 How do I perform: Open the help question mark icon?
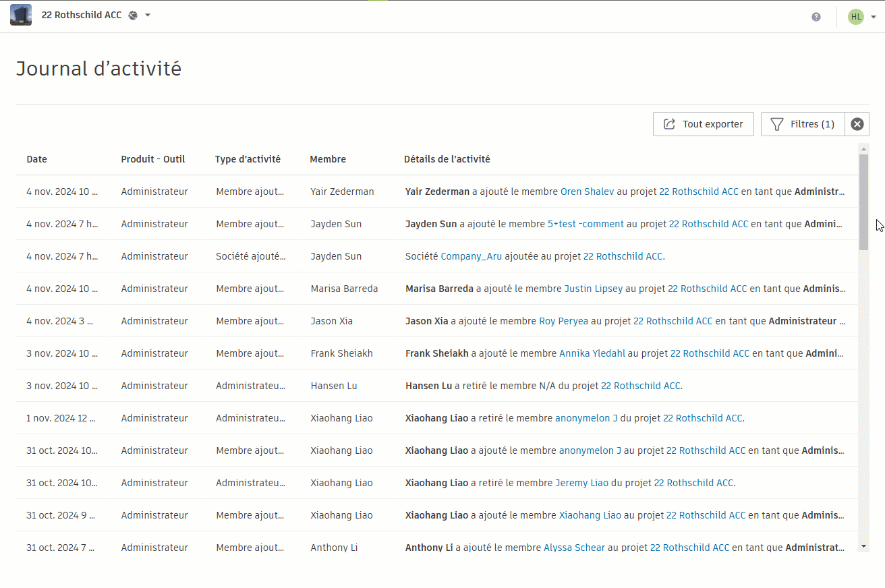coord(816,17)
